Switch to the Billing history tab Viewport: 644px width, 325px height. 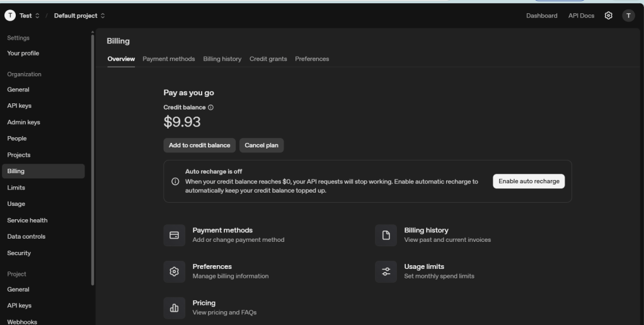tap(222, 59)
